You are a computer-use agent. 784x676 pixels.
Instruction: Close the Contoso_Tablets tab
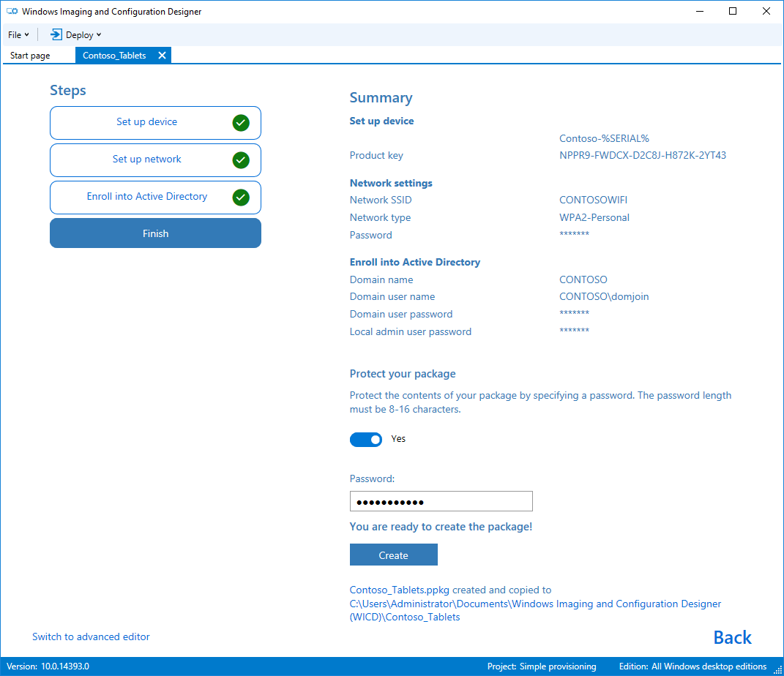pyautogui.click(x=162, y=56)
